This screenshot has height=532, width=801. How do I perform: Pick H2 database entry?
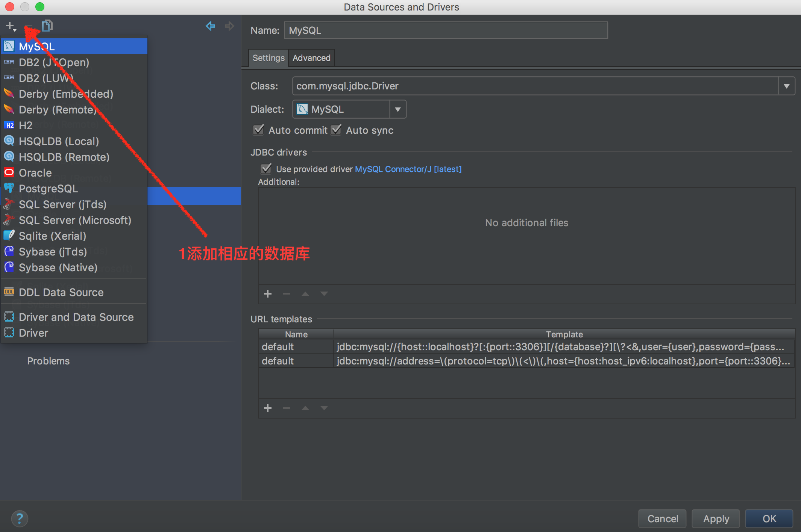(74, 125)
